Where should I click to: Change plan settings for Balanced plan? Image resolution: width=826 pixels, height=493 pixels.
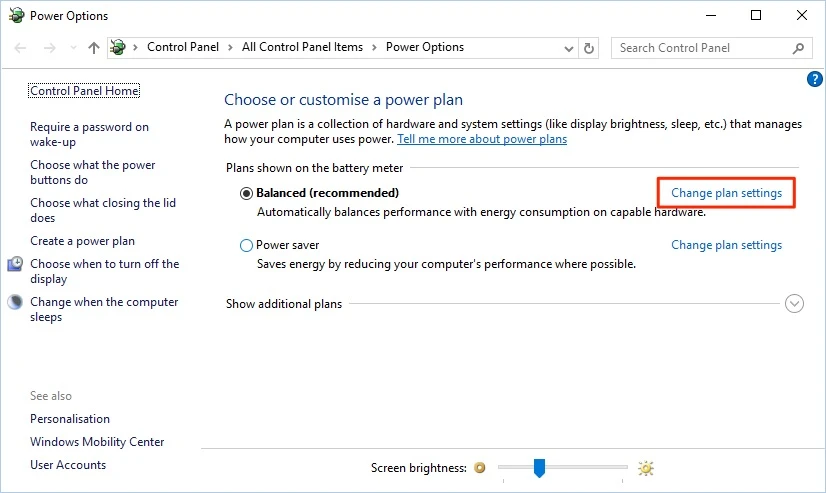click(x=726, y=193)
